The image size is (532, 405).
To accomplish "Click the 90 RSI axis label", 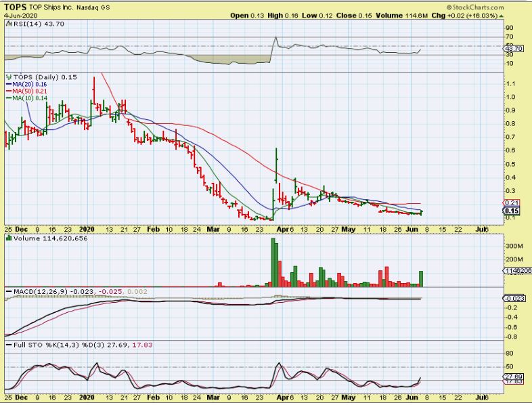I will pyautogui.click(x=509, y=28).
